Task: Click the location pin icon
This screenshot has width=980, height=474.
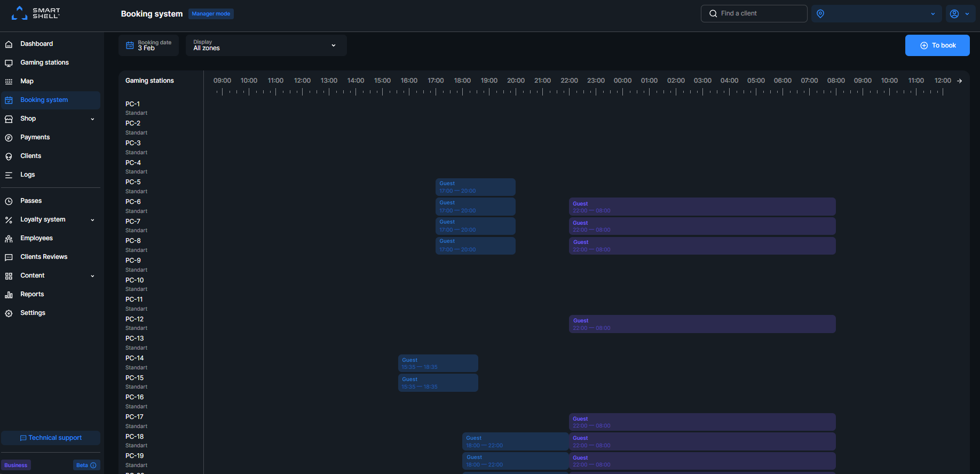Action: [x=820, y=14]
